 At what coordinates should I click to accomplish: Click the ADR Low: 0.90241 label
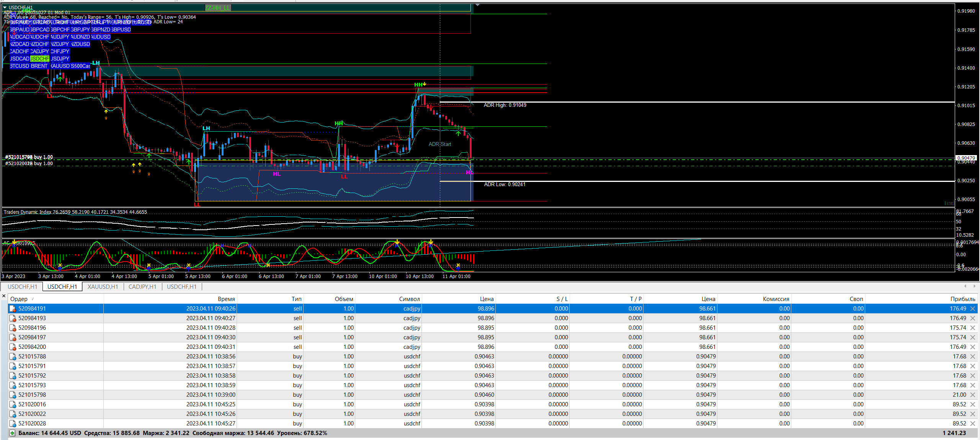505,184
